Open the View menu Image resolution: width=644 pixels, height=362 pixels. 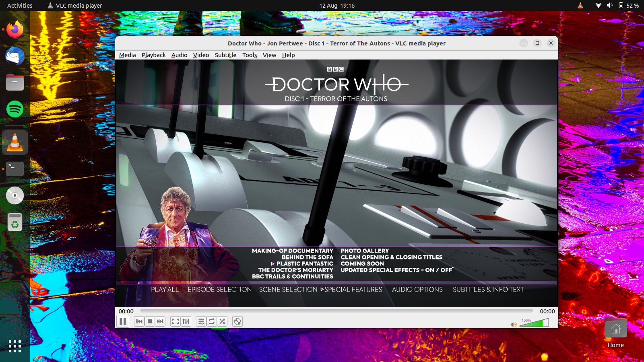tap(270, 55)
